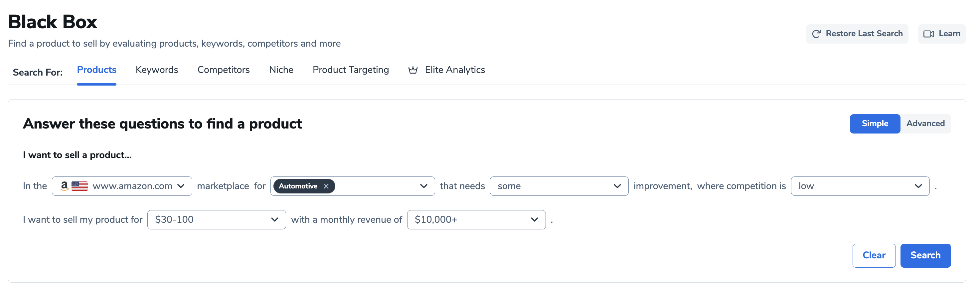Click the Restore Last Search refresh icon
The height and width of the screenshot is (289, 980).
tap(816, 34)
